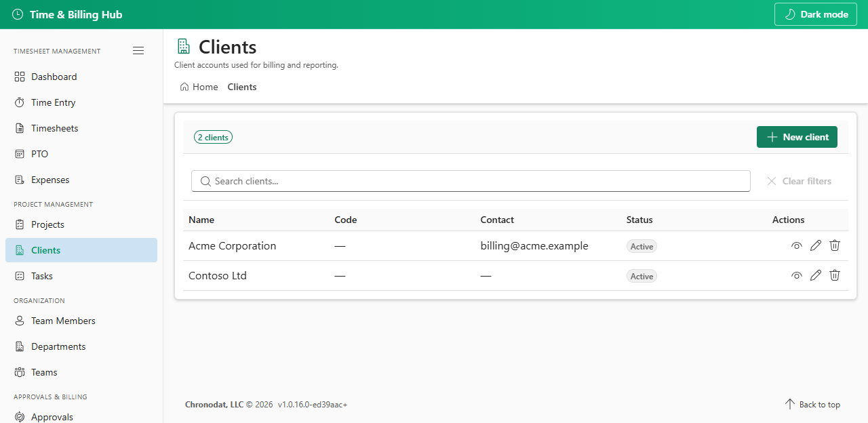
Task: Navigate to Projects page
Action: (x=81, y=224)
